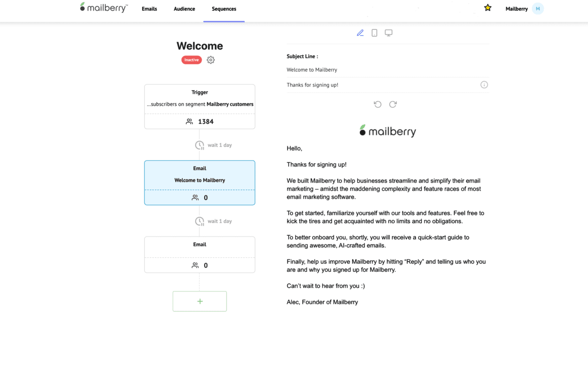Click the Mailberry logo in header
This screenshot has width=588, height=386.
[104, 8]
